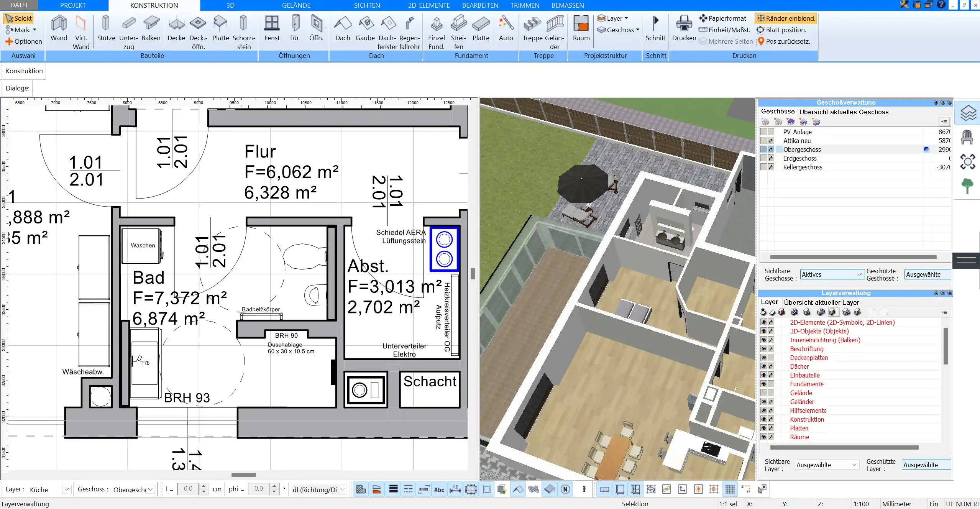Open Geschützte Geschosse Ausgewählte dropdown
The width and height of the screenshot is (980, 509).
[x=927, y=274]
